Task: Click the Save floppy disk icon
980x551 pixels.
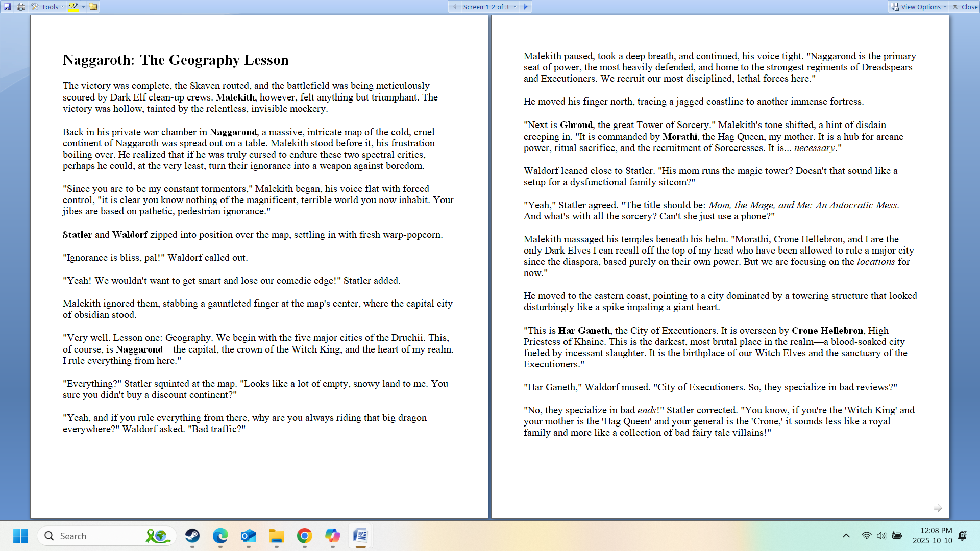Action: 7,7
